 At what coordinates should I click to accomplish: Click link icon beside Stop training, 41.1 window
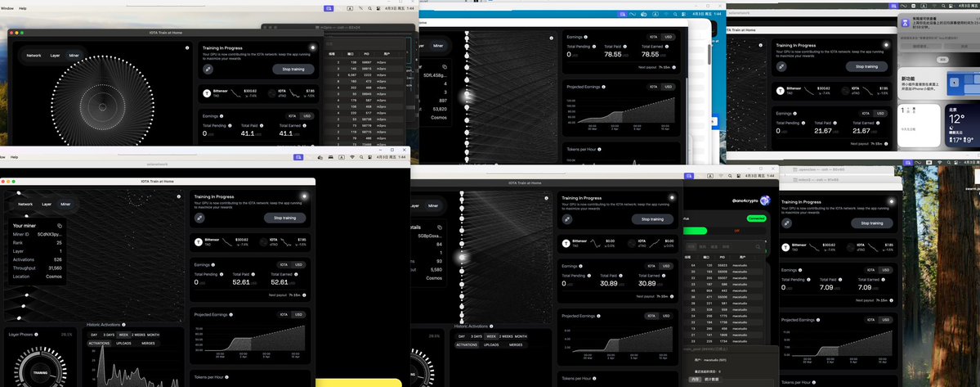tap(208, 69)
